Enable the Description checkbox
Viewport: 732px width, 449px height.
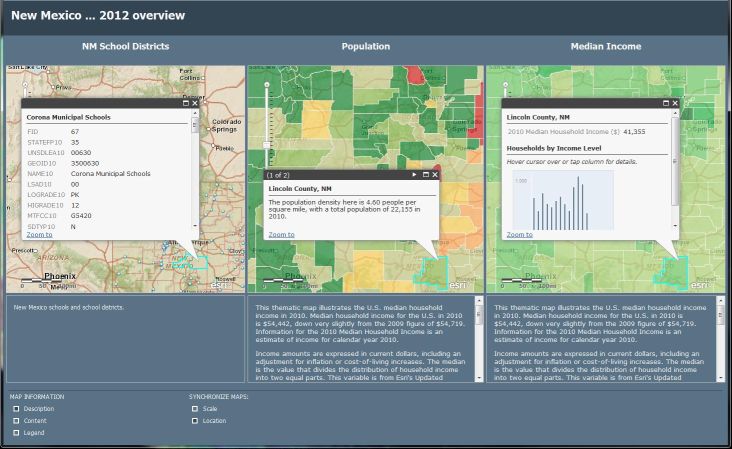16,408
